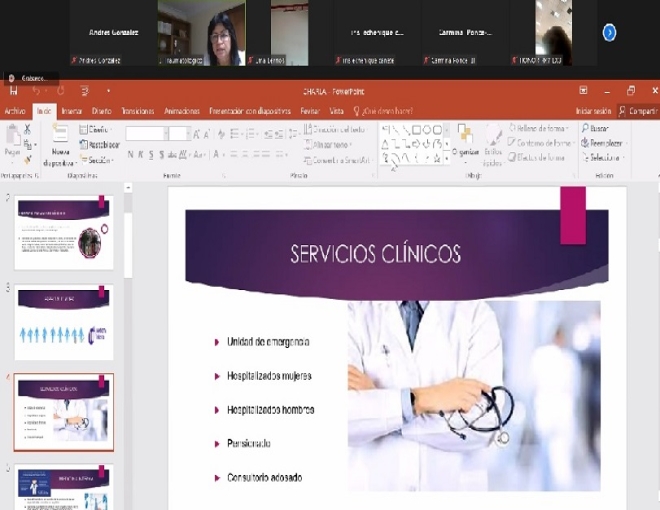Image resolution: width=660 pixels, height=510 pixels.
Task: Click the Restablecer button
Action: (100, 145)
